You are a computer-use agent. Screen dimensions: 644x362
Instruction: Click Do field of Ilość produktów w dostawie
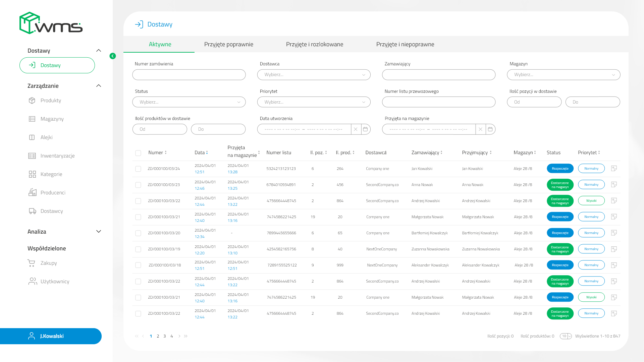click(x=218, y=129)
